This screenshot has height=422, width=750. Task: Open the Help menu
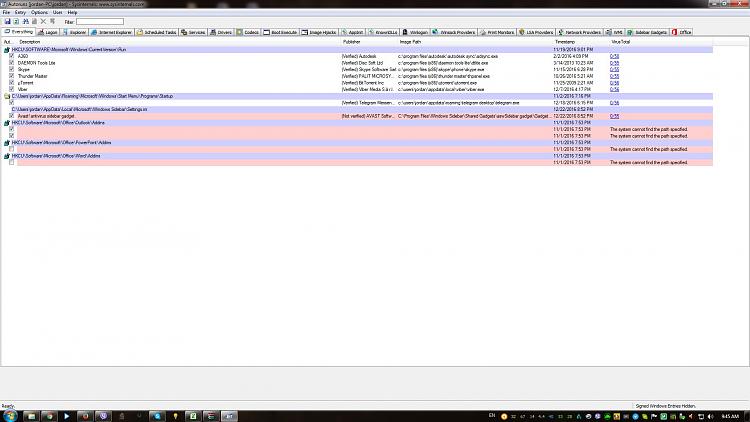coord(72,12)
